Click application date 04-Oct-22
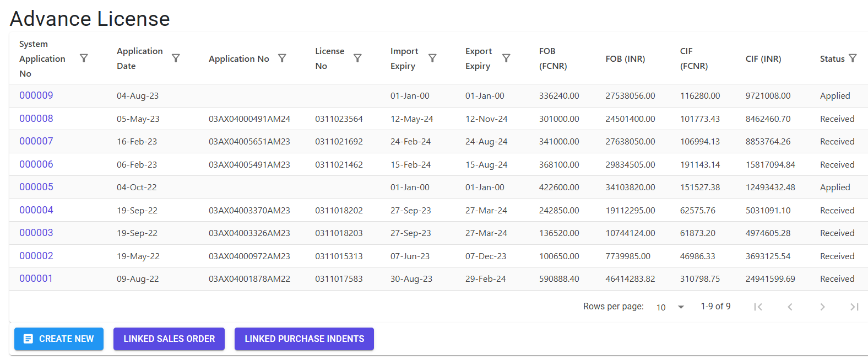This screenshot has height=359, width=868. 137,187
